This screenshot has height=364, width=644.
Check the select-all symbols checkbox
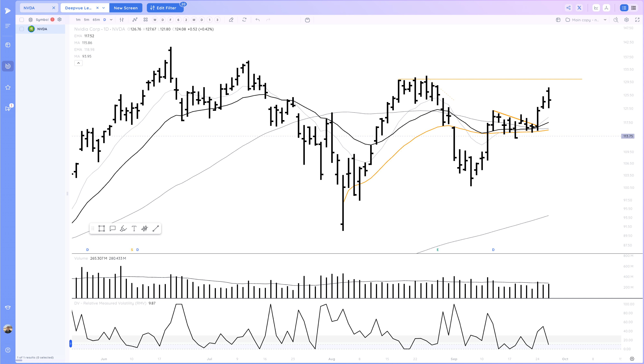pos(22,20)
